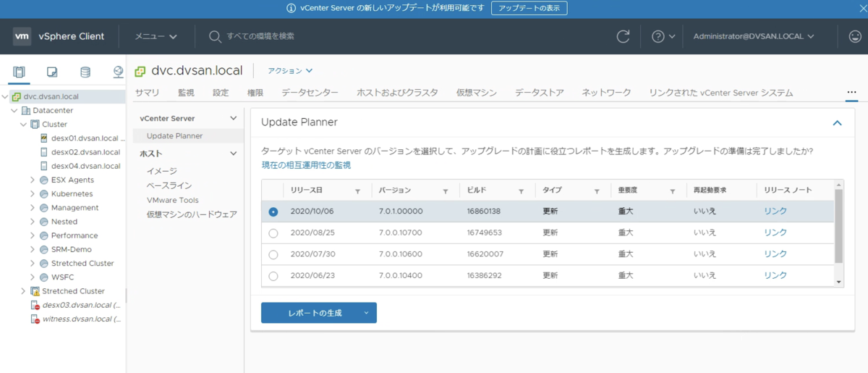Open the イメージ sidebar item
The width and height of the screenshot is (868, 373).
[162, 172]
